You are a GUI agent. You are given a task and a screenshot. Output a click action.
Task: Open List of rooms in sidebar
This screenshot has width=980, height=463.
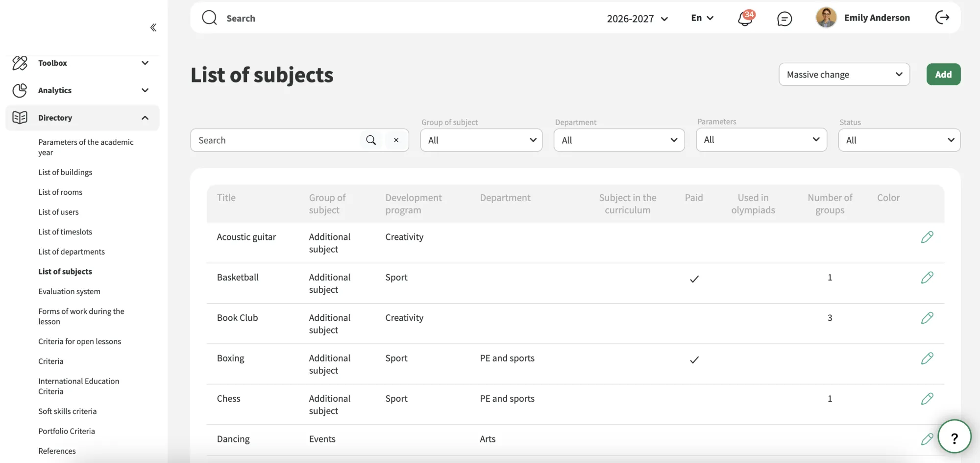[x=60, y=192]
